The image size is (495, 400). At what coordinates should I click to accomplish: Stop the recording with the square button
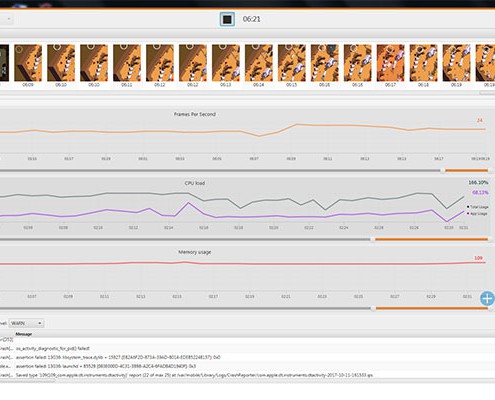[227, 19]
